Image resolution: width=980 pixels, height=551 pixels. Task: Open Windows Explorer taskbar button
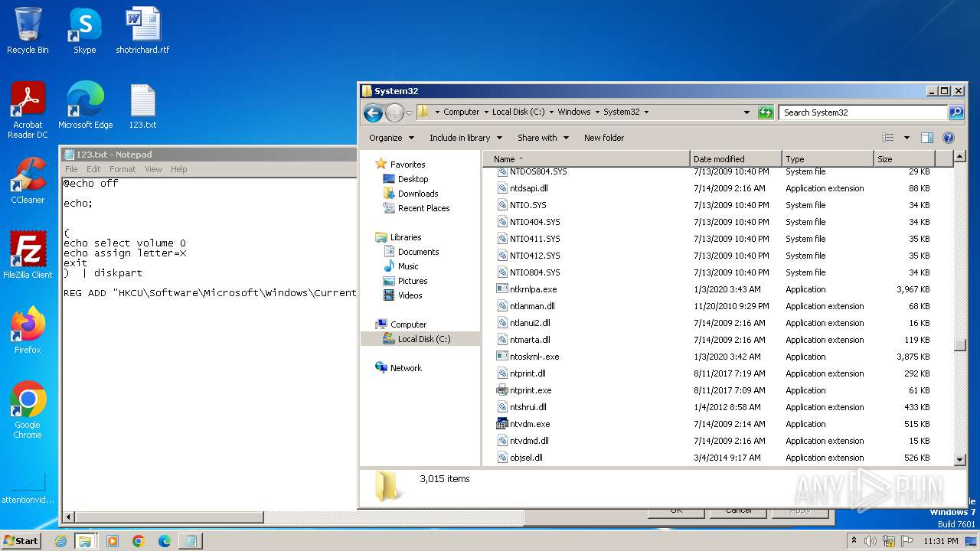(85, 541)
